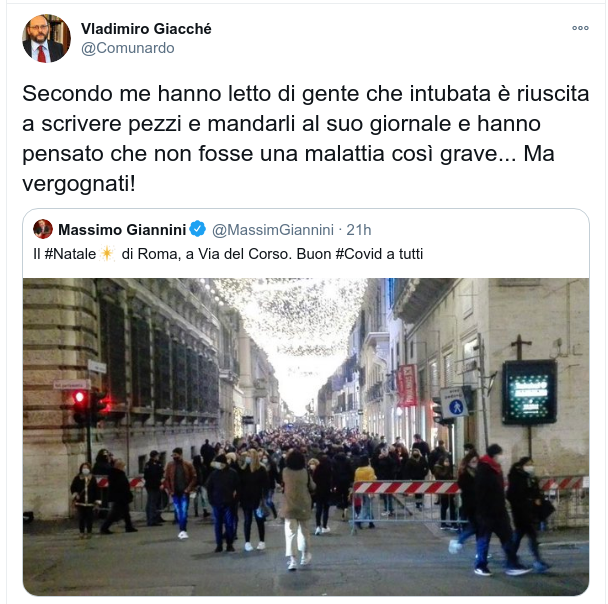Screen dimensions: 608x604
Task: Click the blue verified badge next to Giannini
Action: pos(198,229)
